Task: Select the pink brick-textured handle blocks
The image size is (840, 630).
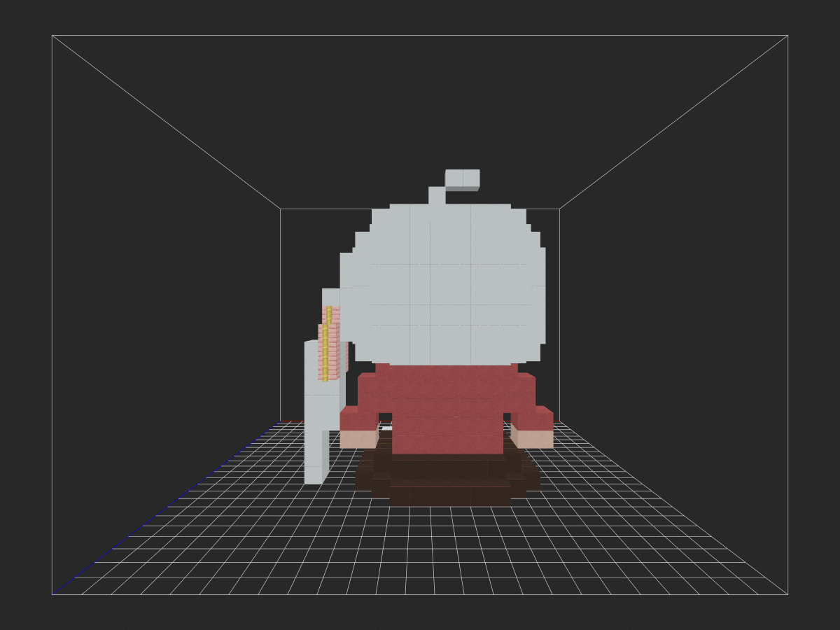Action: tap(332, 344)
